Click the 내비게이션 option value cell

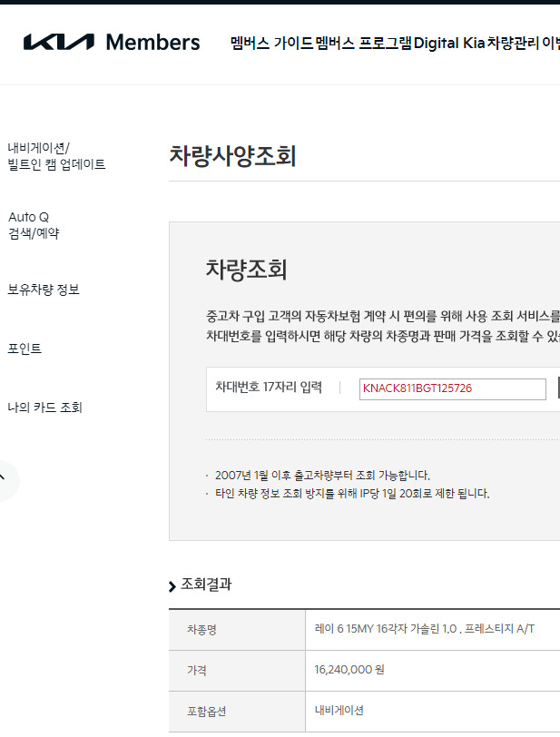coord(433,712)
